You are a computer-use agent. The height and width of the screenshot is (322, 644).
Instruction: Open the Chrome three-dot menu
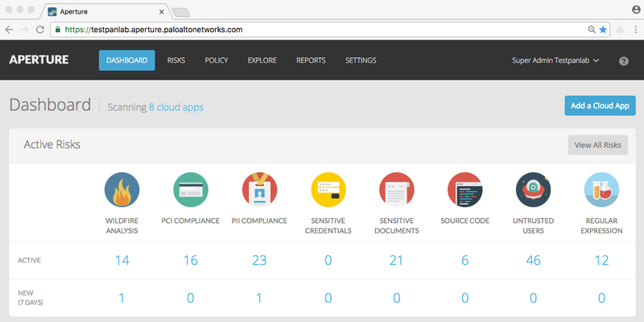pos(634,29)
